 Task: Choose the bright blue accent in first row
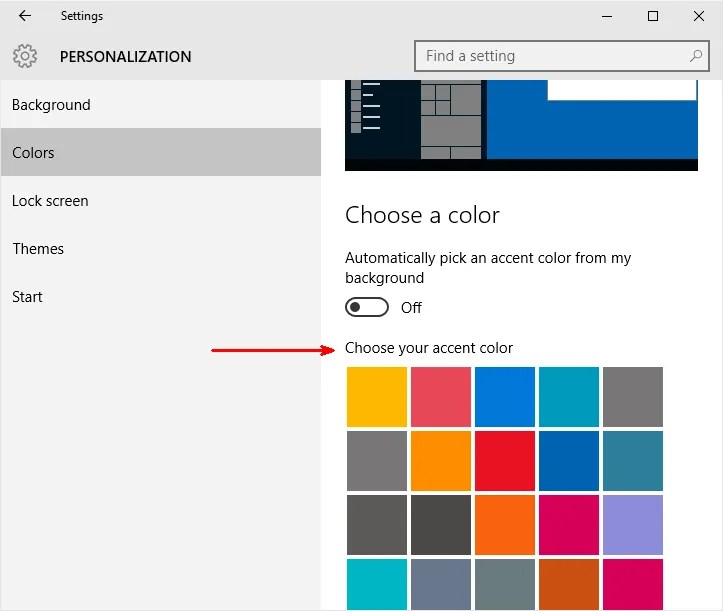[505, 397]
